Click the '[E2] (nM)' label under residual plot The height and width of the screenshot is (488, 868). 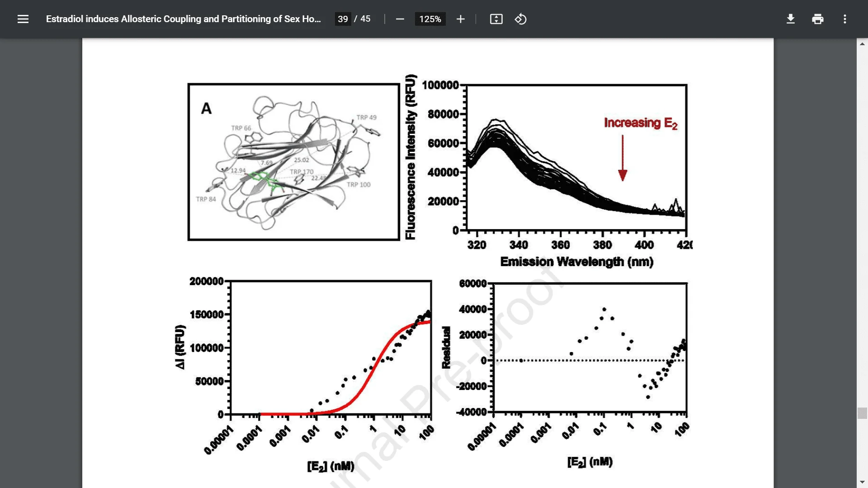tap(590, 462)
